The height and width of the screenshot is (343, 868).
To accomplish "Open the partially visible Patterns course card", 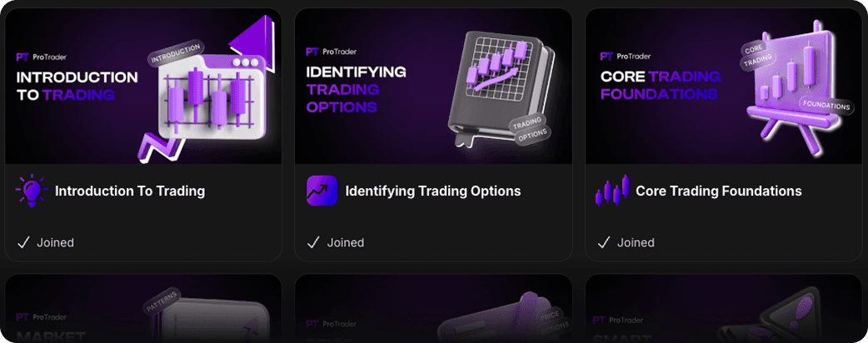I will tap(143, 308).
